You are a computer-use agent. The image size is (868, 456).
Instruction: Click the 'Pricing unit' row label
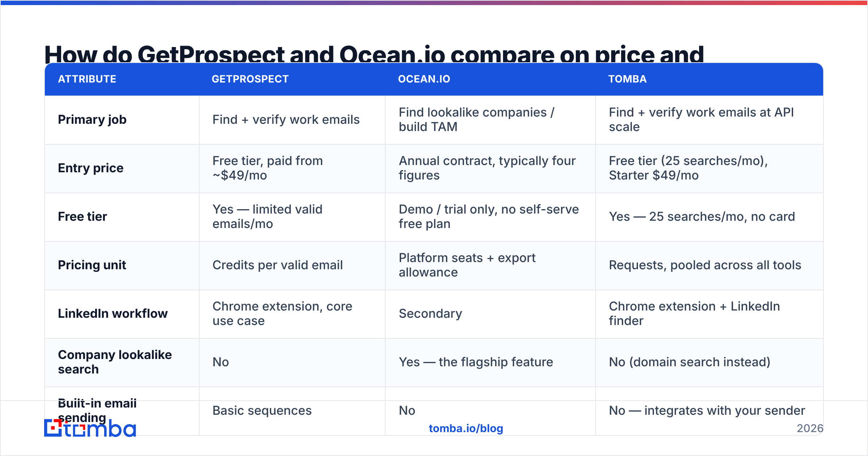coord(92,265)
